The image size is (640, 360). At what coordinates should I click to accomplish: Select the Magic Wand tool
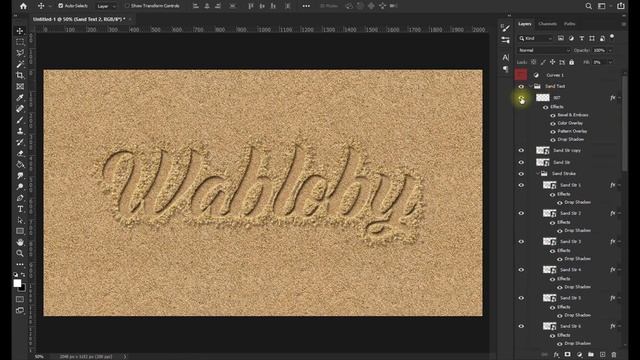click(20, 64)
